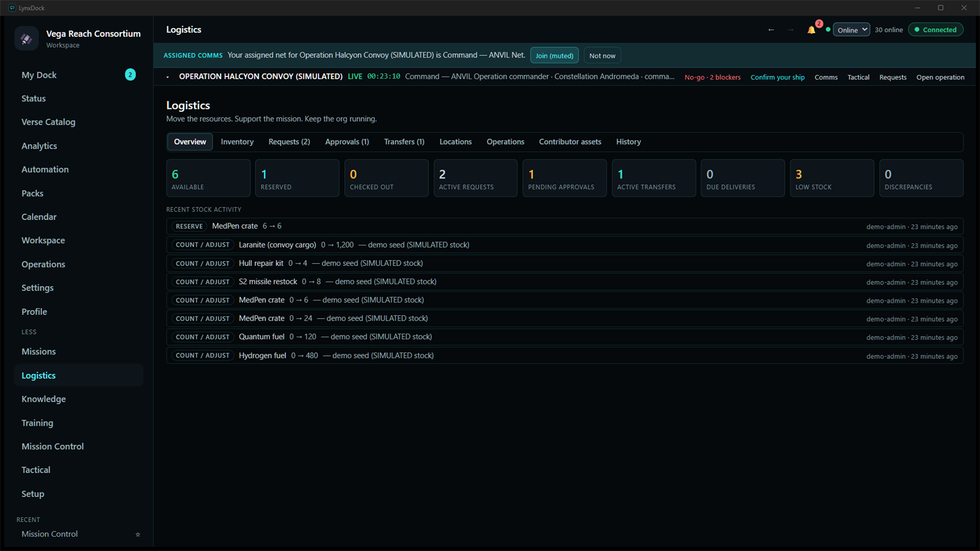Collapse sidebar items using LESS
Screen dimensions: 980x551
pos(29,332)
